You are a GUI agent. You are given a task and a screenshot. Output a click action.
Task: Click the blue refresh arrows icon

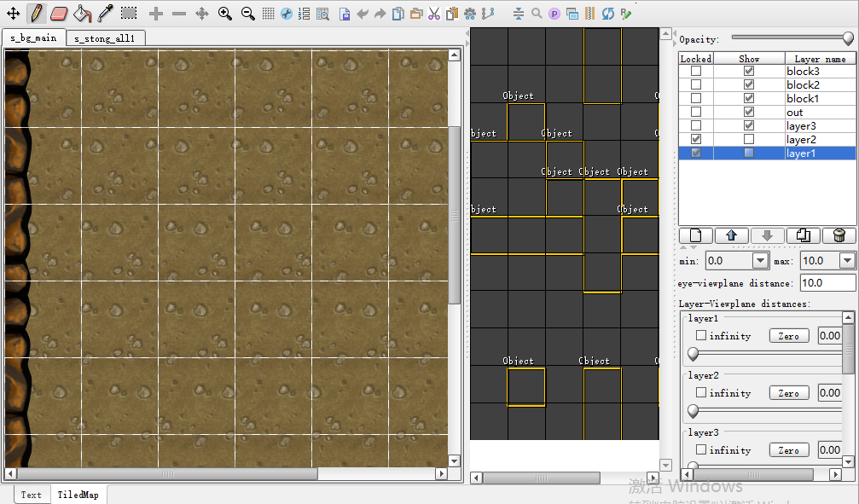tap(608, 14)
